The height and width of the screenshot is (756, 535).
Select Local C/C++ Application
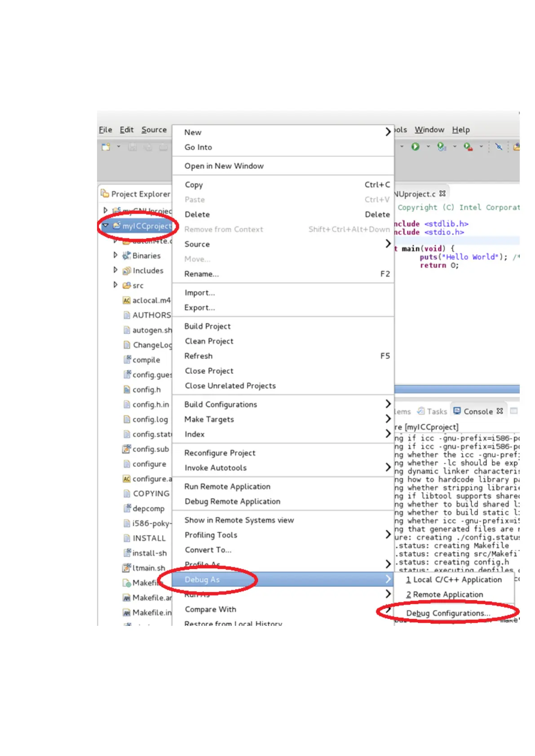(x=454, y=580)
